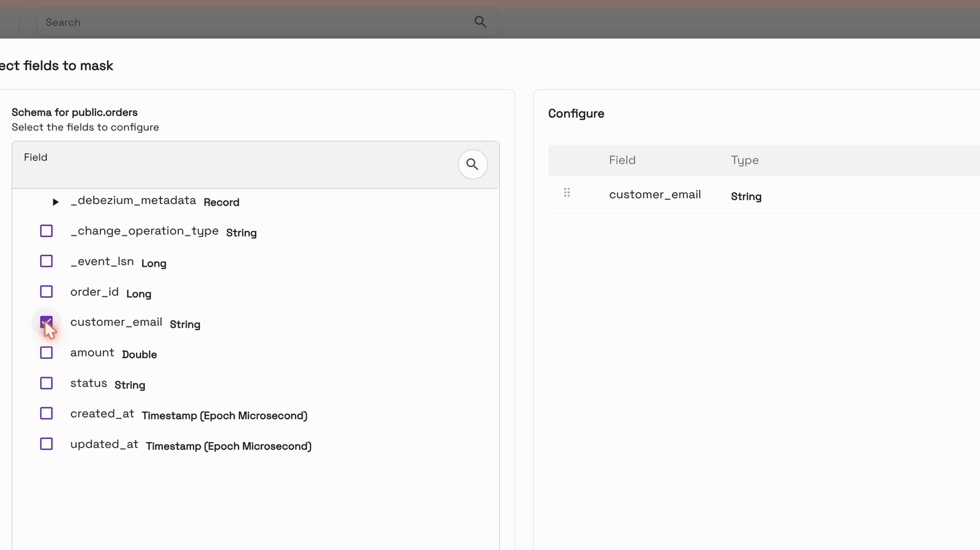Focus the top Search input field
The width and height of the screenshot is (980, 550).
pyautogui.click(x=267, y=22)
